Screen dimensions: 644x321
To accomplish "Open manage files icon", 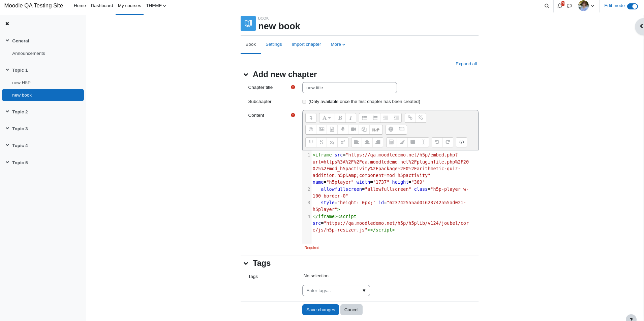I will point(364,130).
